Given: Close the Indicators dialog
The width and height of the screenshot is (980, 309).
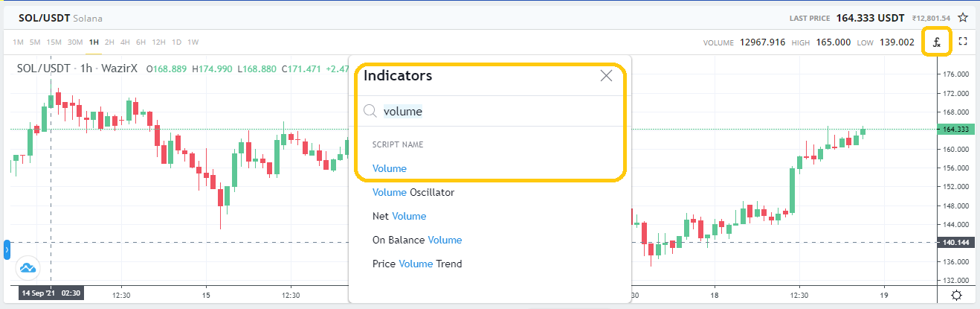Looking at the screenshot, I should [x=606, y=75].
